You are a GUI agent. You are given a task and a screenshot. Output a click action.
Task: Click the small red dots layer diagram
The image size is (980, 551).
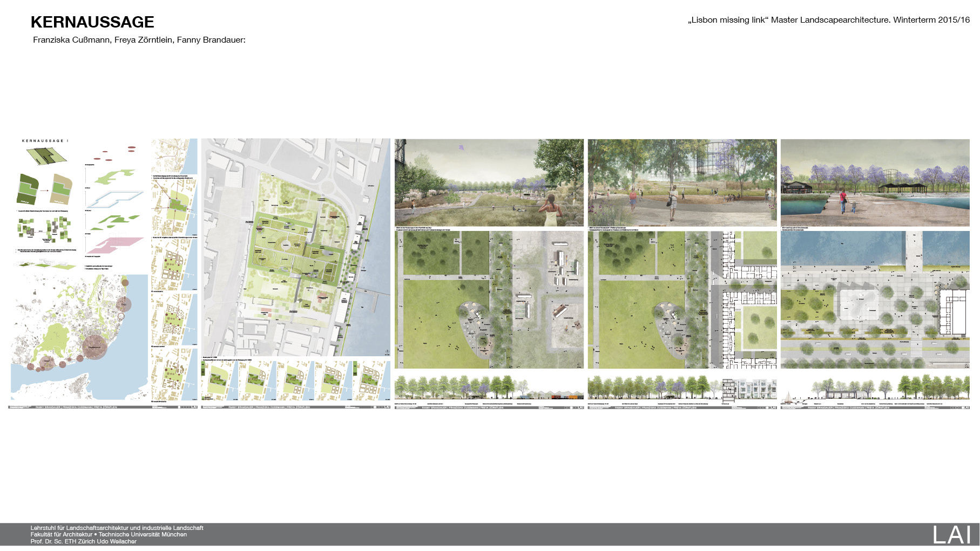tap(114, 154)
